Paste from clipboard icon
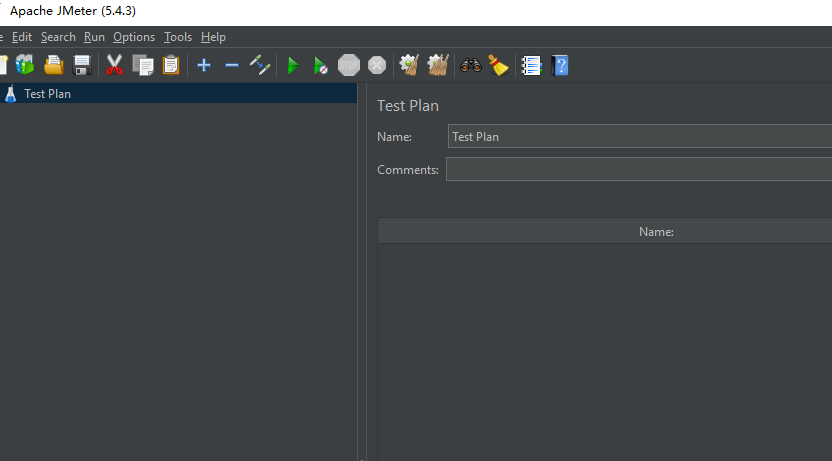This screenshot has height=461, width=832. (171, 65)
